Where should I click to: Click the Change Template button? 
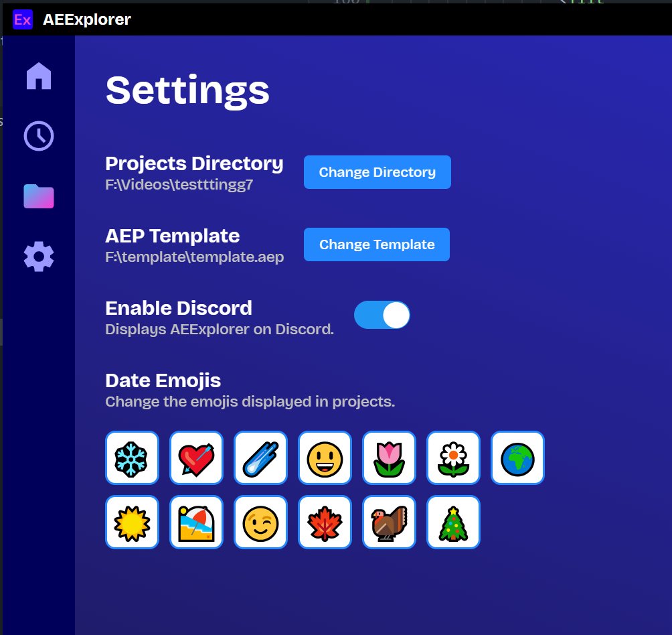click(x=377, y=244)
